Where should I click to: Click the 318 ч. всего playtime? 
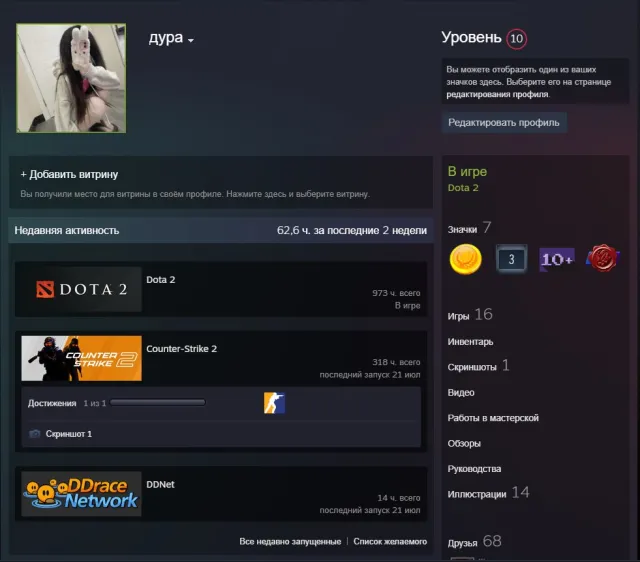pyautogui.click(x=396, y=362)
